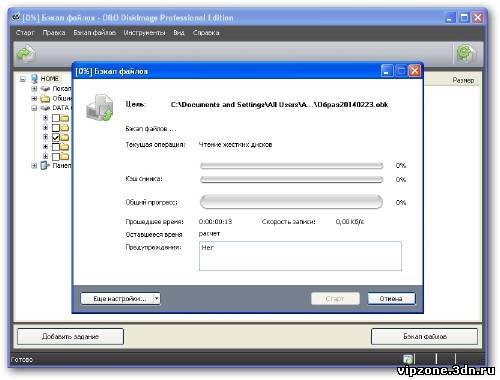Check the first folder checkbox under DATA
Screen dimensions: 500x380
56,118
